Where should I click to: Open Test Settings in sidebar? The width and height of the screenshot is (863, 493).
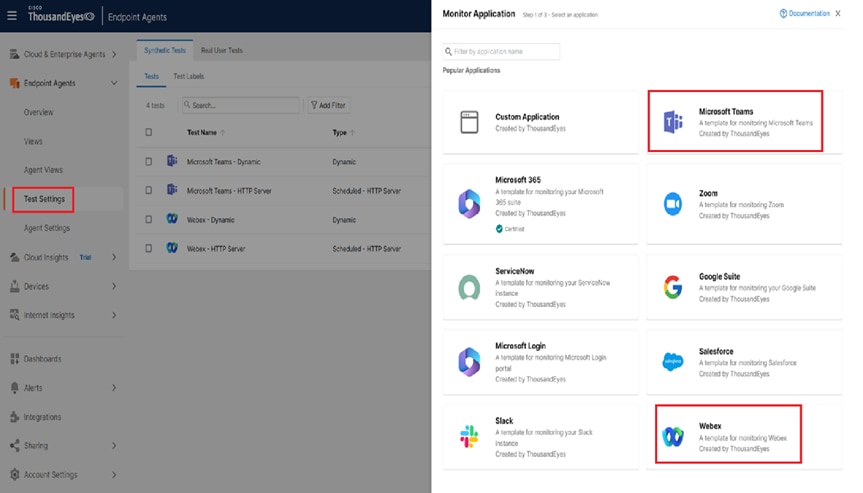pos(44,199)
